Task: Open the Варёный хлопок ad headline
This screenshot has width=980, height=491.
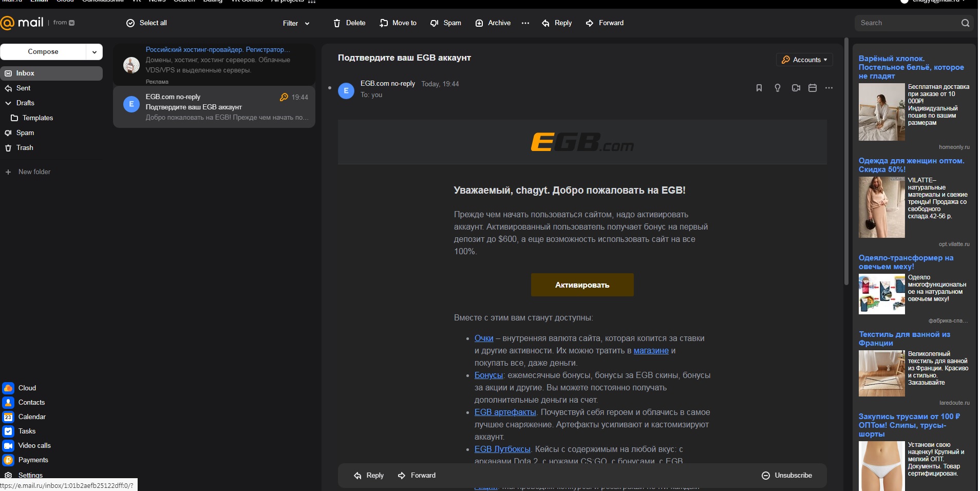Action: click(911, 67)
